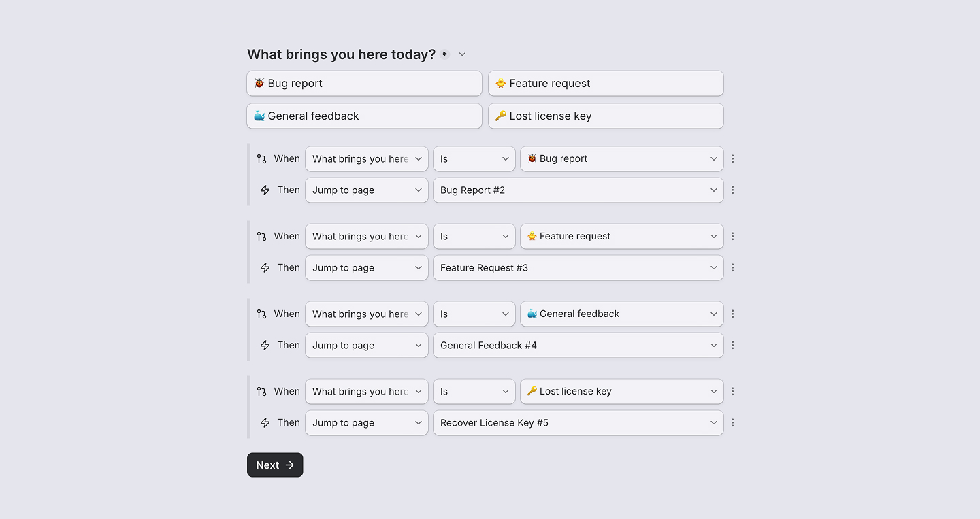The width and height of the screenshot is (980, 519).
Task: Open the Recover License Key #5 page dropdown
Action: 578,422
